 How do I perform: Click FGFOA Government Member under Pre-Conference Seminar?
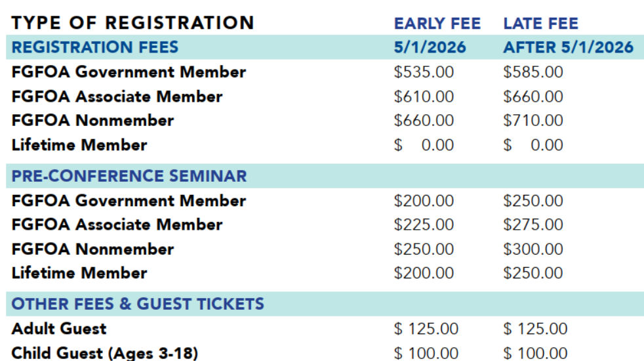click(129, 201)
